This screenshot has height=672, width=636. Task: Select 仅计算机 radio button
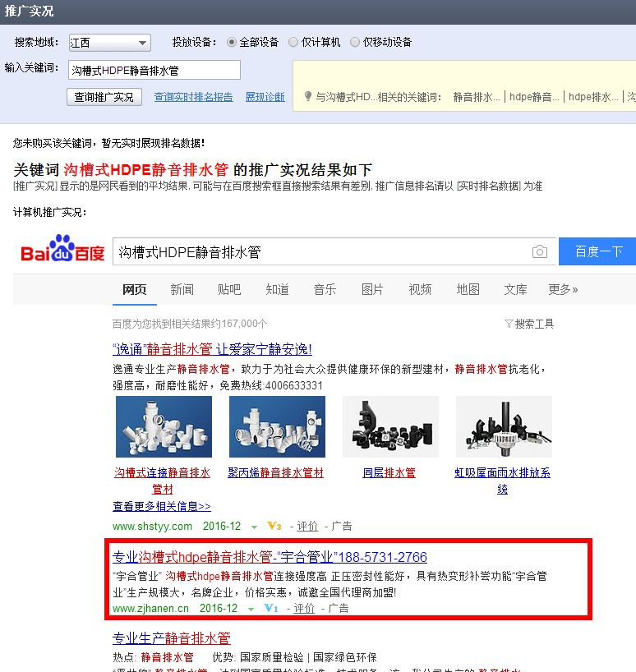(293, 42)
